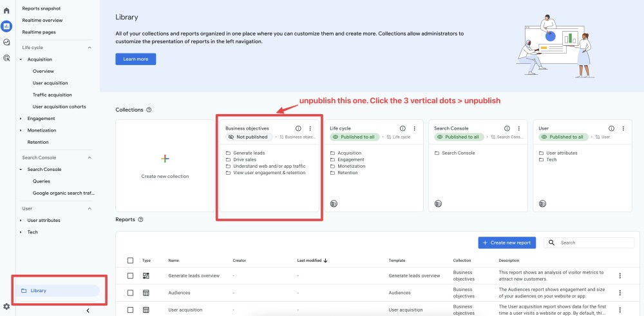The width and height of the screenshot is (644, 316).
Task: Tick checkbox for Audiences row
Action: (130, 293)
